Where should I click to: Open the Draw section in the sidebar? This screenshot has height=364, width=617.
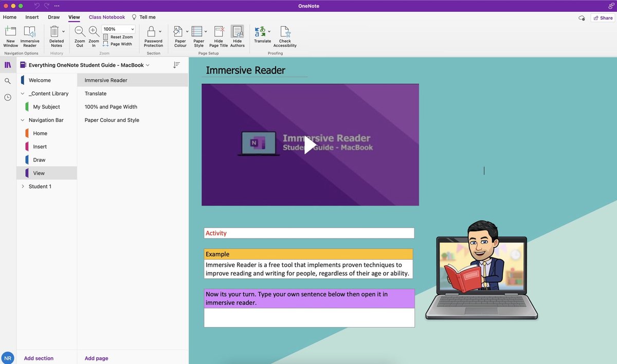tap(47, 160)
